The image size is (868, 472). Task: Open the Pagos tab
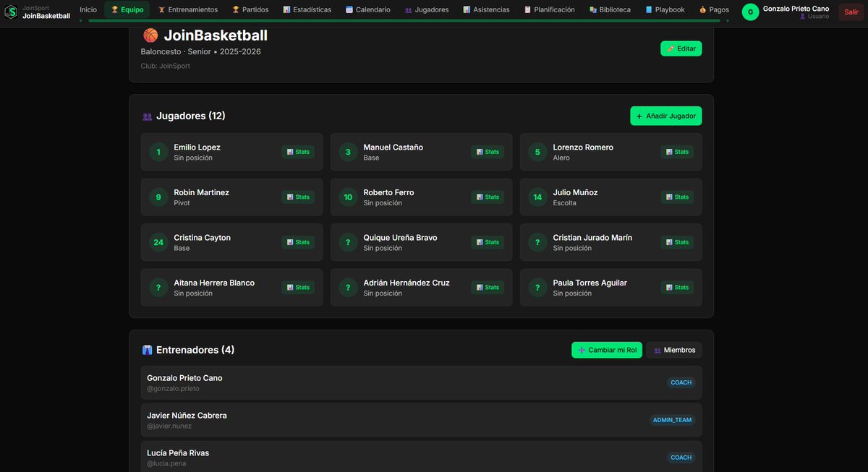(714, 10)
